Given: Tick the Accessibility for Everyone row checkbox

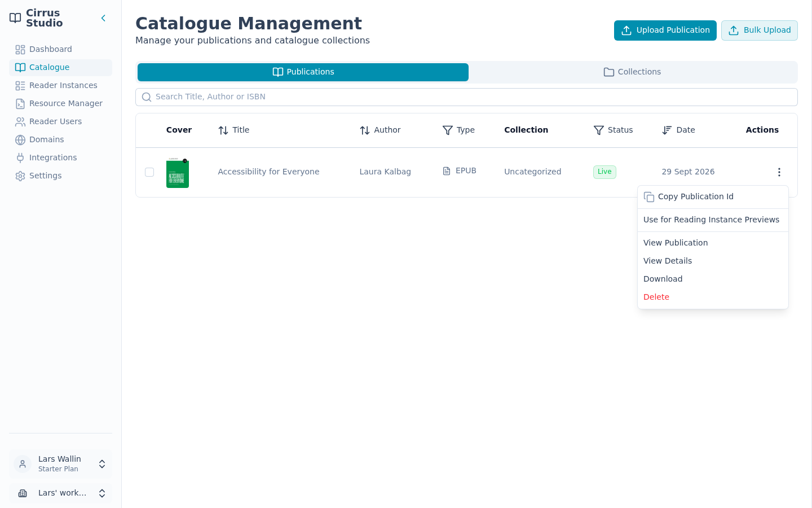Looking at the screenshot, I should 149,172.
